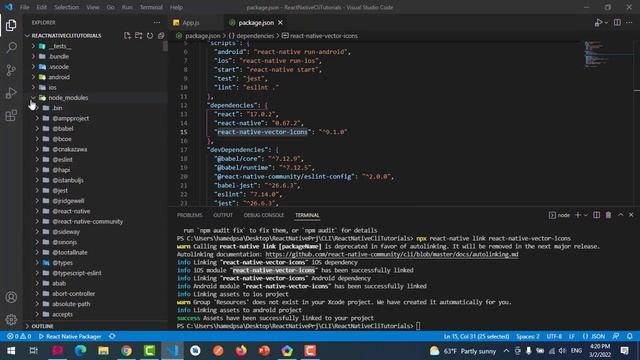Screen dimensions: 640x360
Task: Open the Explorer view in activity bar
Action: [11, 25]
